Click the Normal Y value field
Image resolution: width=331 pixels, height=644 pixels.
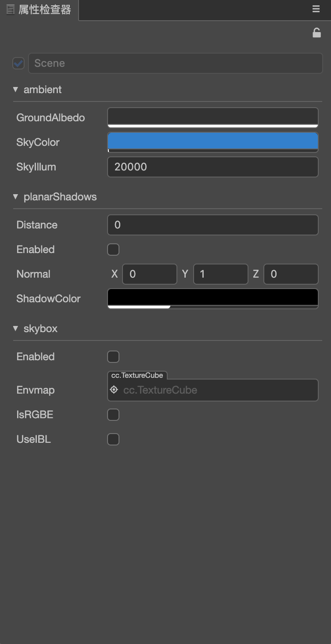click(220, 274)
